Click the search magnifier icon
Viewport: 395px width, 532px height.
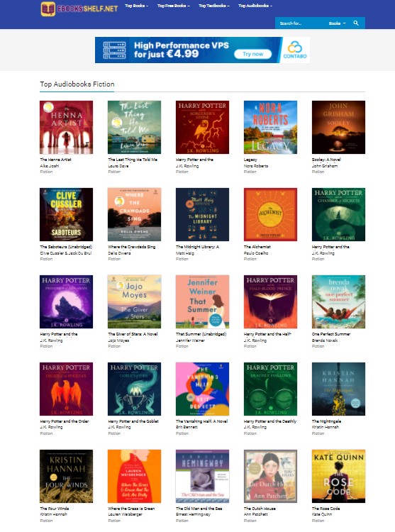[x=356, y=23]
